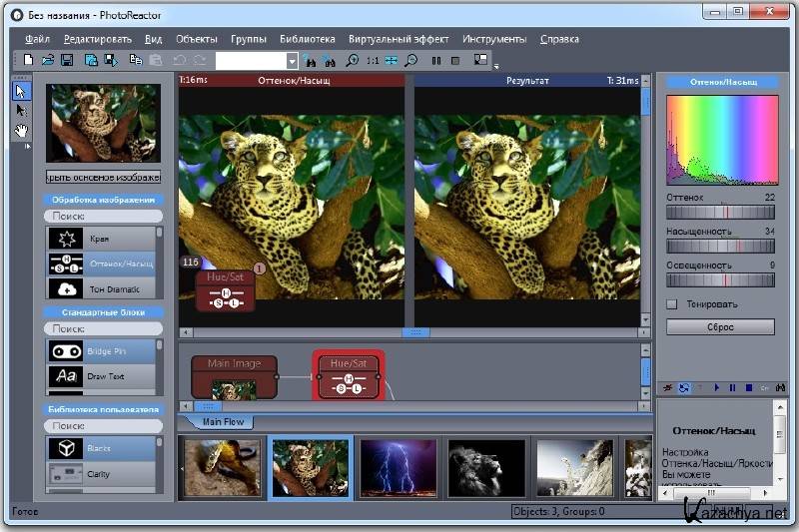799x532 pixels.
Task: Click the New document toolbar icon
Action: point(29,61)
